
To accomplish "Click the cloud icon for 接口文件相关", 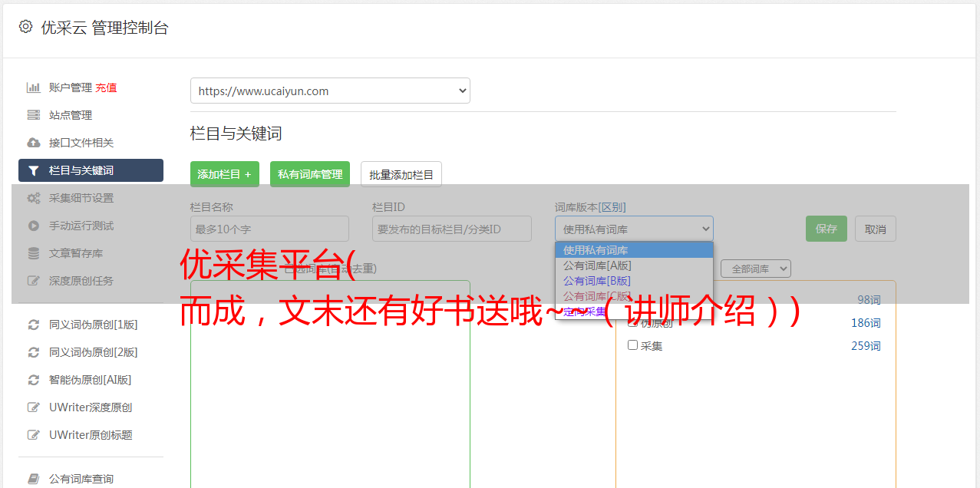I will pyautogui.click(x=33, y=143).
